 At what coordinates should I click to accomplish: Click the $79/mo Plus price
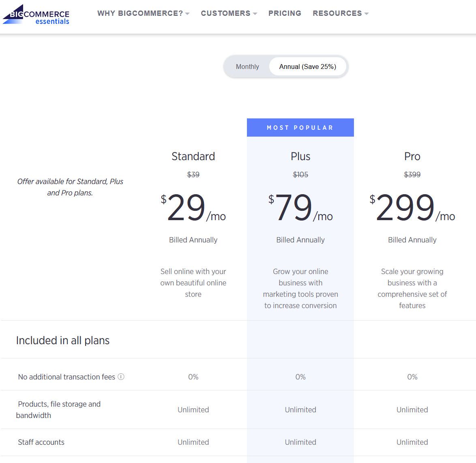pyautogui.click(x=300, y=208)
